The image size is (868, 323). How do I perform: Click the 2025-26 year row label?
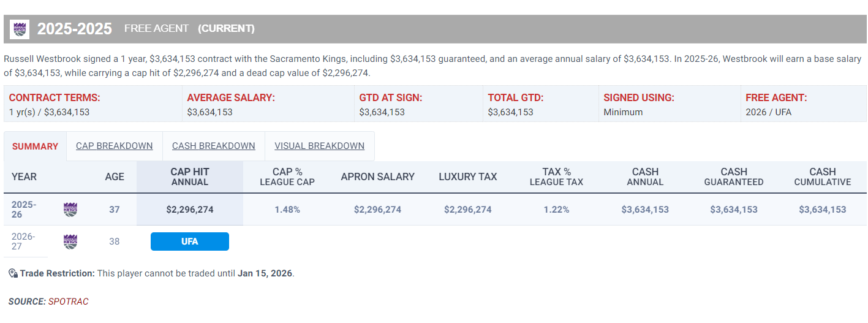coord(24,210)
